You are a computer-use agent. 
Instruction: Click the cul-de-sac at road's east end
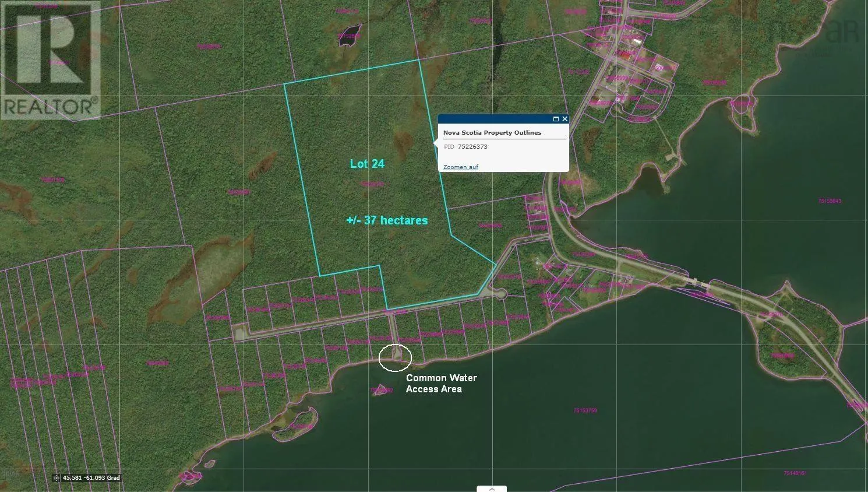[498, 294]
